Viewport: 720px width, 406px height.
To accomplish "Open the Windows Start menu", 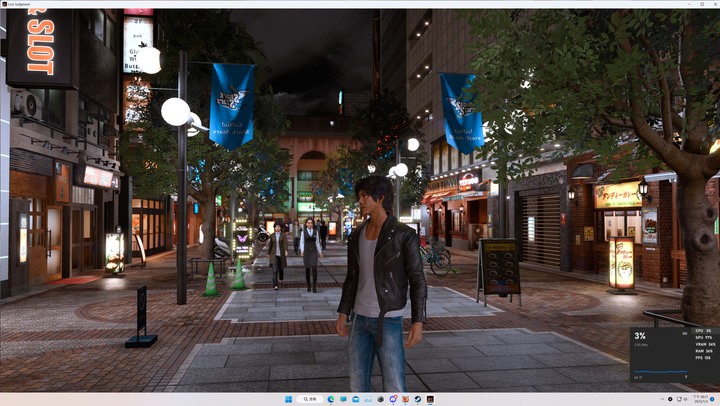I will coord(288,399).
